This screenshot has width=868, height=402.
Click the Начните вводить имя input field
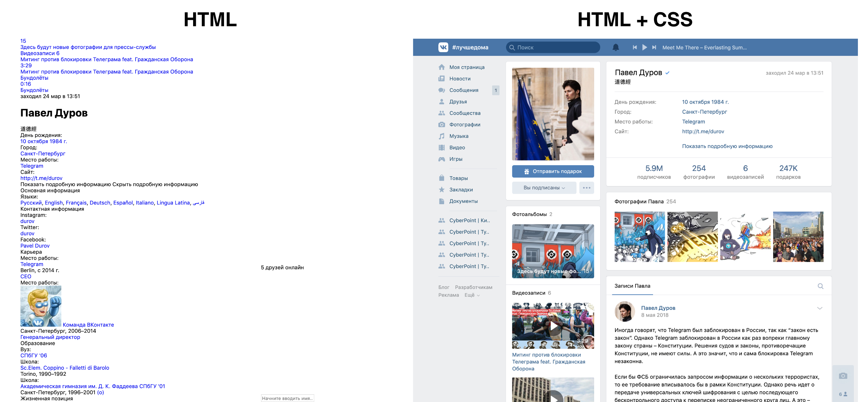pos(287,398)
